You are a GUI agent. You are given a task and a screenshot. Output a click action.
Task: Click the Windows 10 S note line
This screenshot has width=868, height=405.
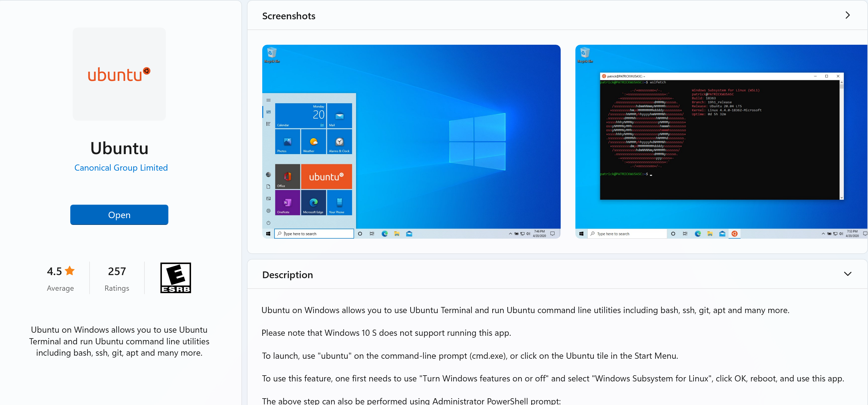pos(386,333)
